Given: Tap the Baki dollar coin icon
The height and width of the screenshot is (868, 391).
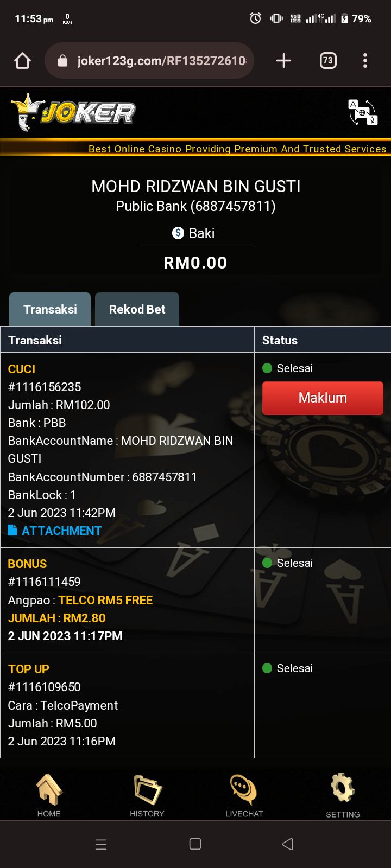Looking at the screenshot, I should coord(178,233).
